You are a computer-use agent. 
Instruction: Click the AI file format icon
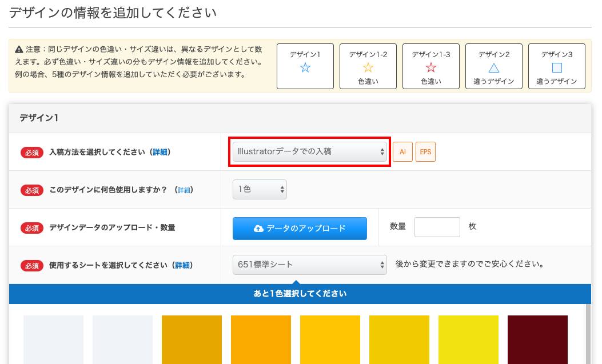(x=402, y=152)
